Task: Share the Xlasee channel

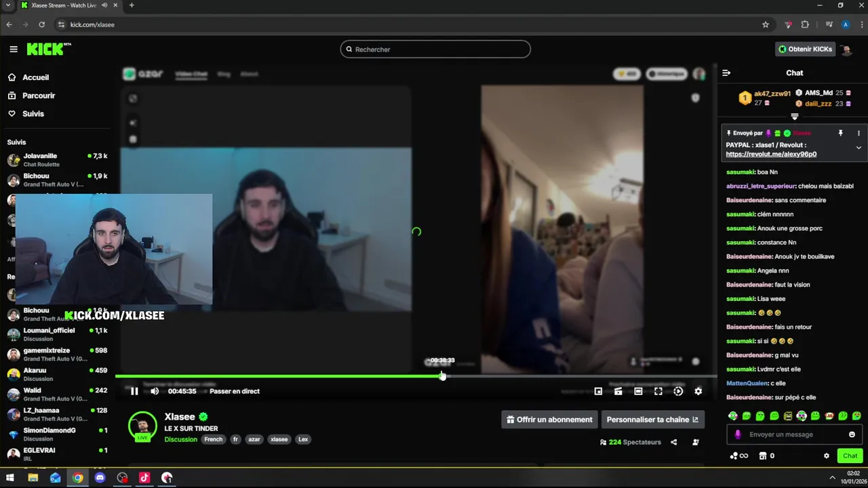Action: point(673,442)
